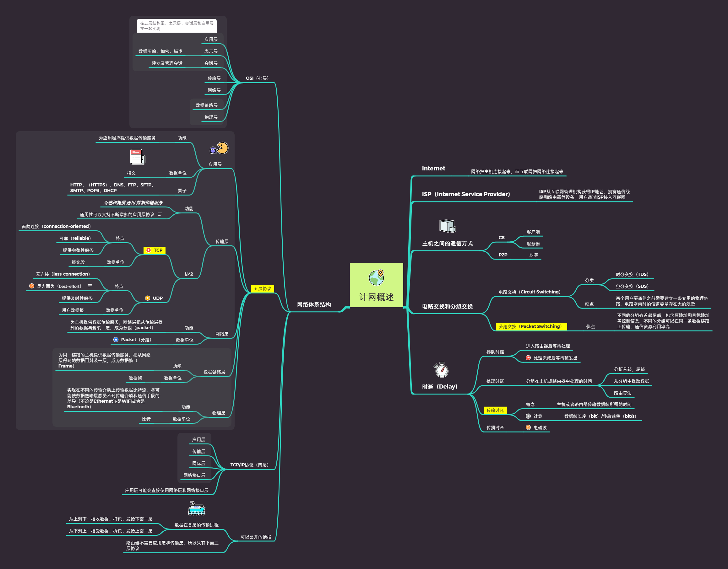Click the newspaper document icon
The width and height of the screenshot is (728, 569).
click(137, 157)
